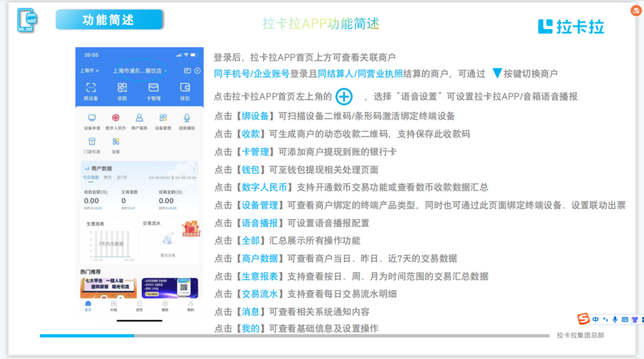Switch to the 进货 bottom tab

click(139, 306)
